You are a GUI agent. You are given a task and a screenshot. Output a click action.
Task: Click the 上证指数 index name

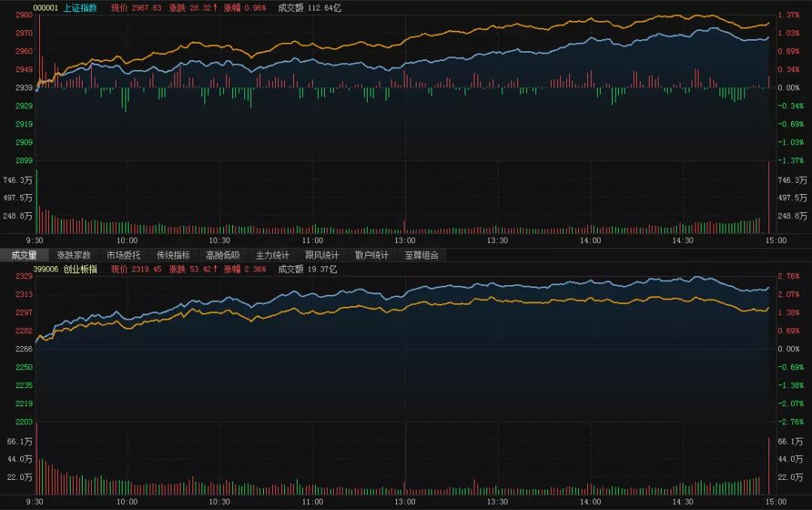80,8
